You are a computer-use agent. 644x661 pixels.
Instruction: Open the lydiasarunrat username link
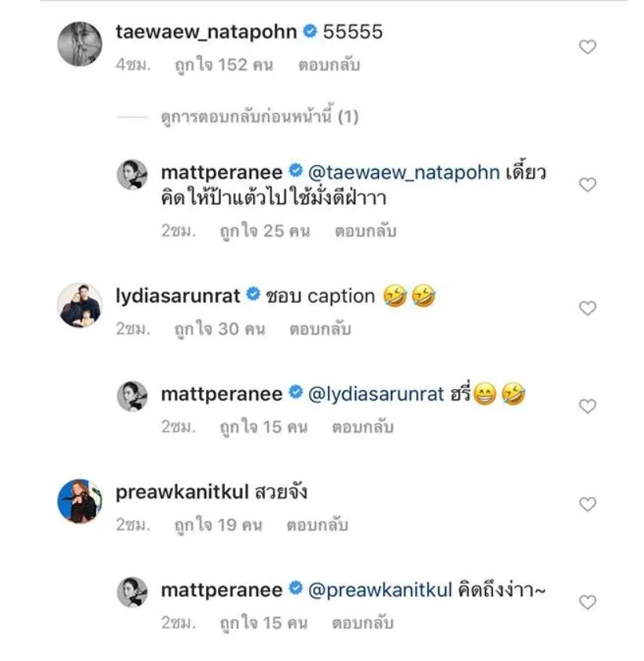point(179,296)
